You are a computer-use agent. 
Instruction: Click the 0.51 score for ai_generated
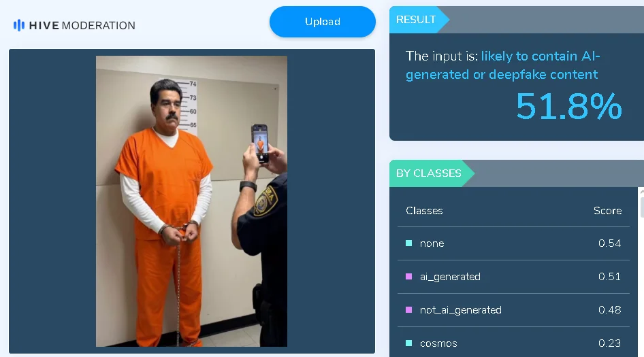(609, 277)
